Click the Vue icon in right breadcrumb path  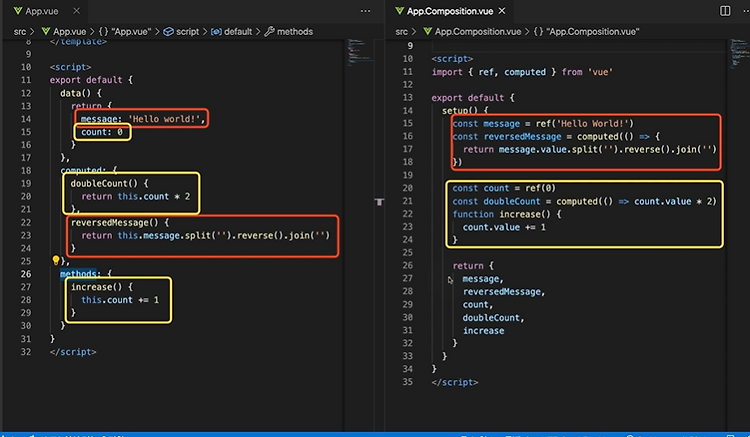(x=427, y=32)
